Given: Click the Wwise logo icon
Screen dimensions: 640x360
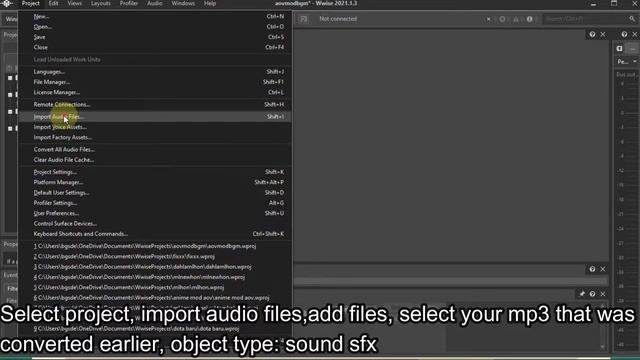Looking at the screenshot, I should pyautogui.click(x=7, y=4).
